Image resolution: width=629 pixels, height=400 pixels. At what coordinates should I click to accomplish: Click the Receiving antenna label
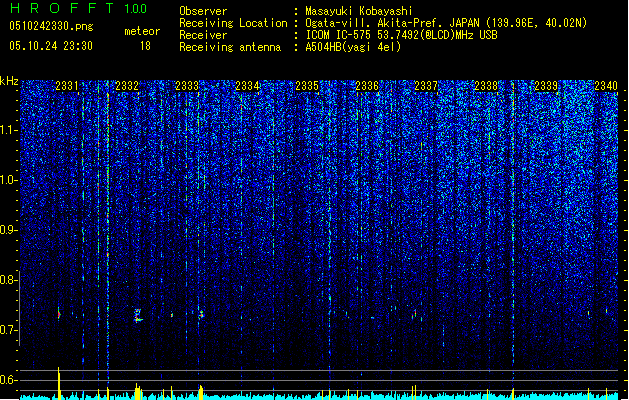tap(230, 47)
